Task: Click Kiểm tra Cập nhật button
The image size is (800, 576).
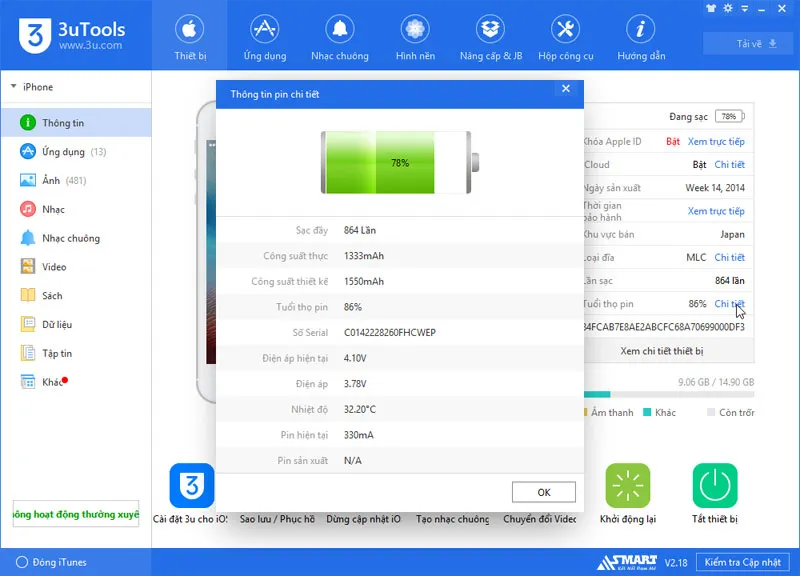Action: 742,562
